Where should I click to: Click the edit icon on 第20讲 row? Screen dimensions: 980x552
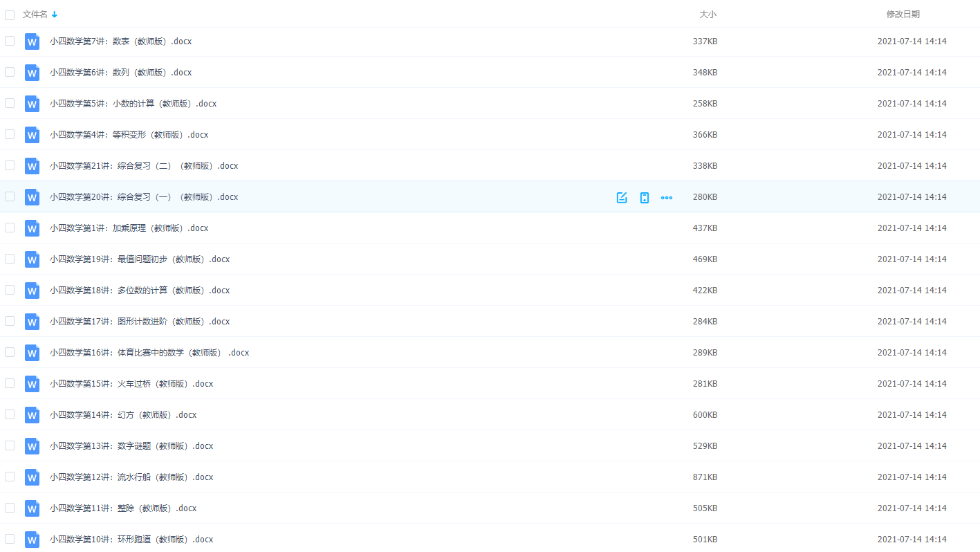[x=622, y=197]
